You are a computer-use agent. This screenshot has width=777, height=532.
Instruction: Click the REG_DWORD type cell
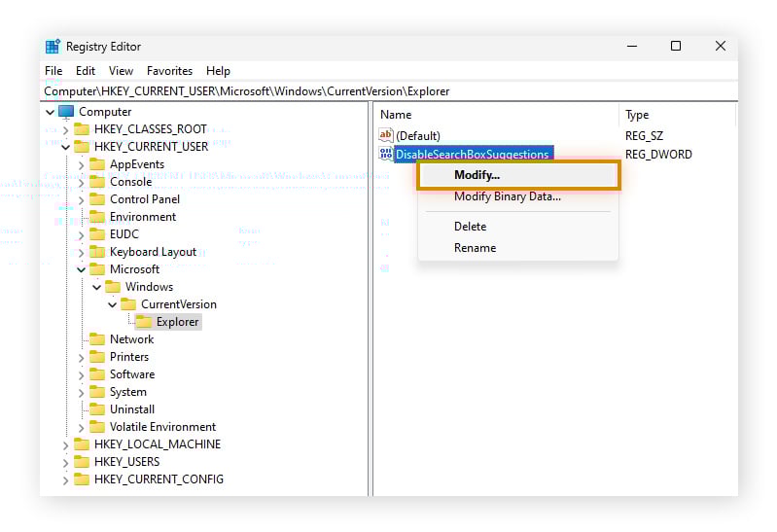[658, 155]
